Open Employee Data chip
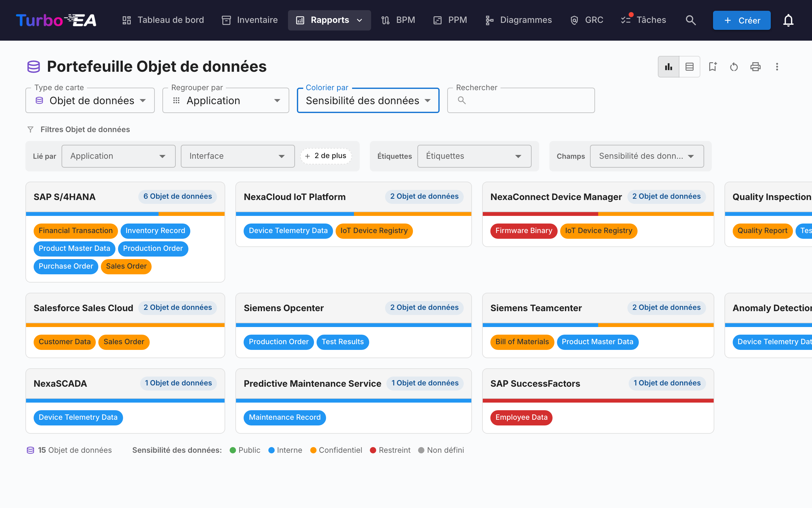Viewport: 812px width, 508px height. pos(521,418)
